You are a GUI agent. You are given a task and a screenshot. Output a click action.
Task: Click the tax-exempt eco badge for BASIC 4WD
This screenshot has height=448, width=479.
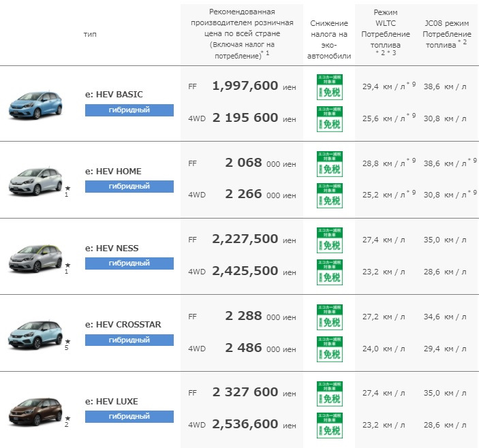point(331,118)
